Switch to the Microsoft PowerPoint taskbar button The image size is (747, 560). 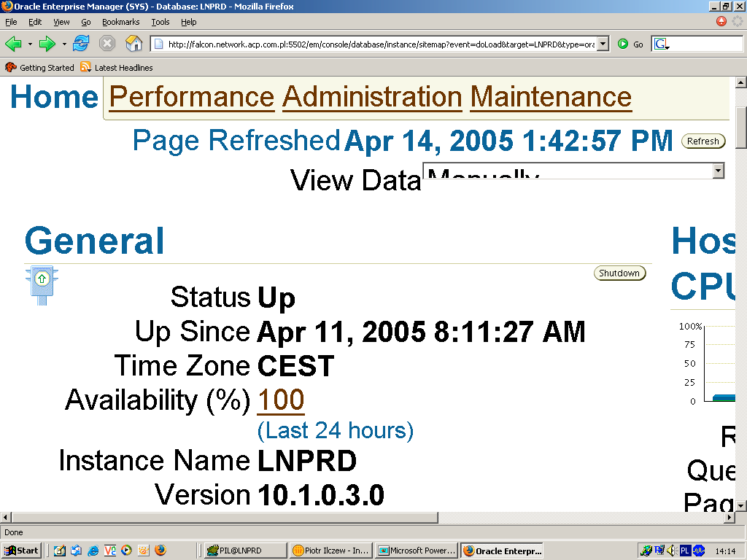click(x=416, y=551)
